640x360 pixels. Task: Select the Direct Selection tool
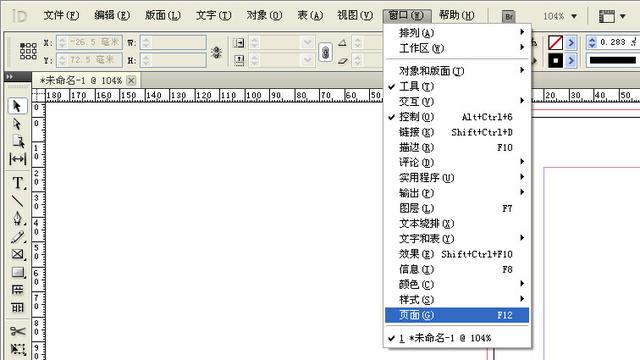(x=17, y=124)
